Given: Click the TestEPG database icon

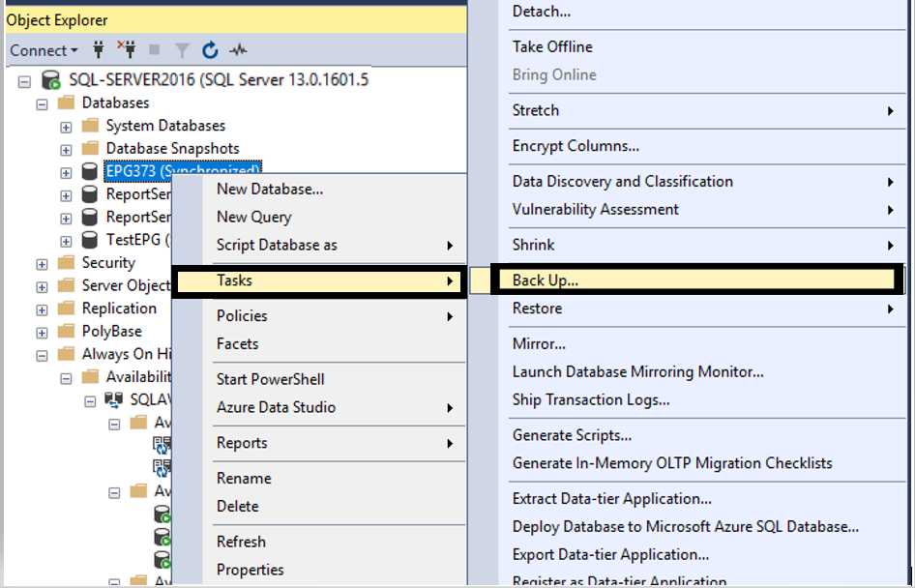Looking at the screenshot, I should pyautogui.click(x=90, y=240).
